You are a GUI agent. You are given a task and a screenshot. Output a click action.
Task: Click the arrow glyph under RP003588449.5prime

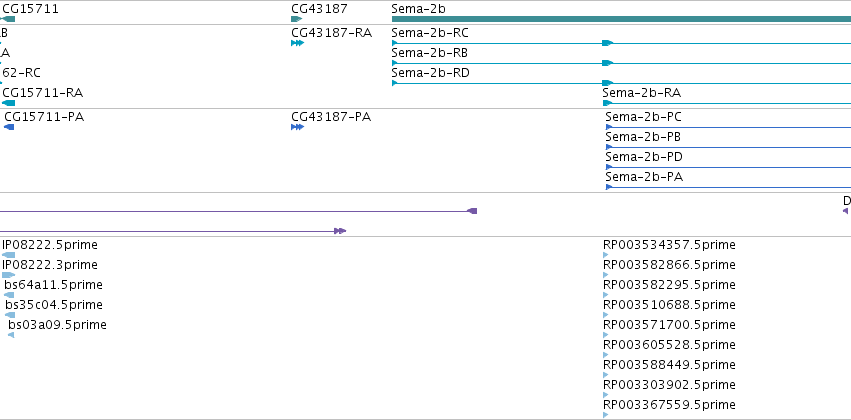coord(606,375)
